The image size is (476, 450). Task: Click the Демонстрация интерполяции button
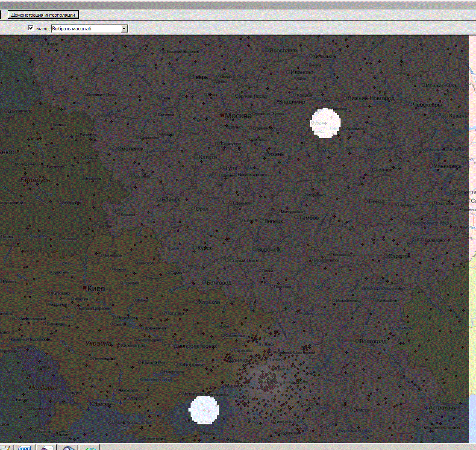coord(43,15)
